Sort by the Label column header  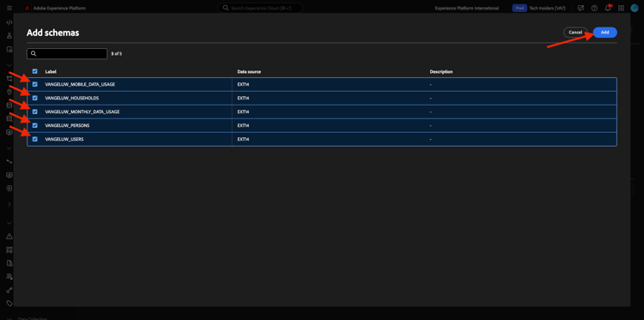click(51, 71)
